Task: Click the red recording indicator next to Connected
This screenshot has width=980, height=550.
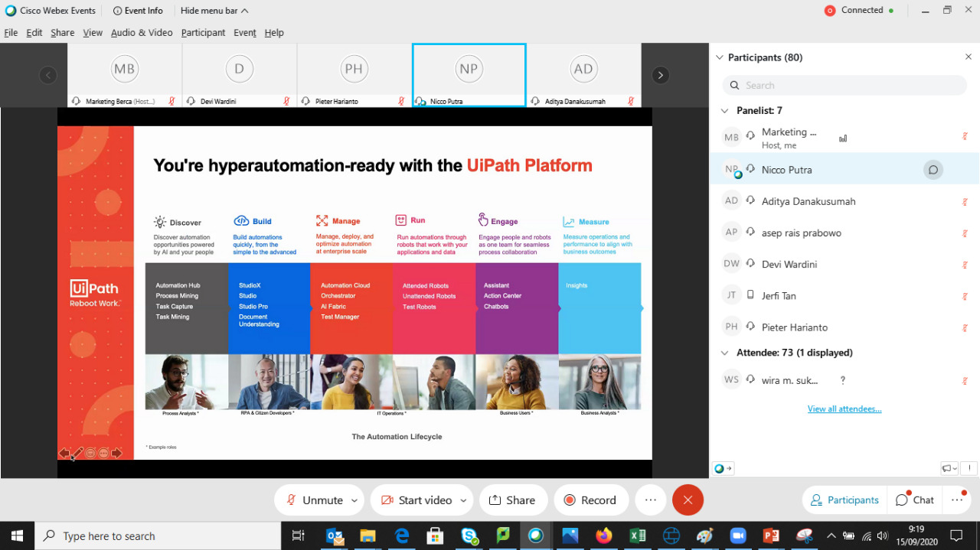Action: pyautogui.click(x=830, y=11)
